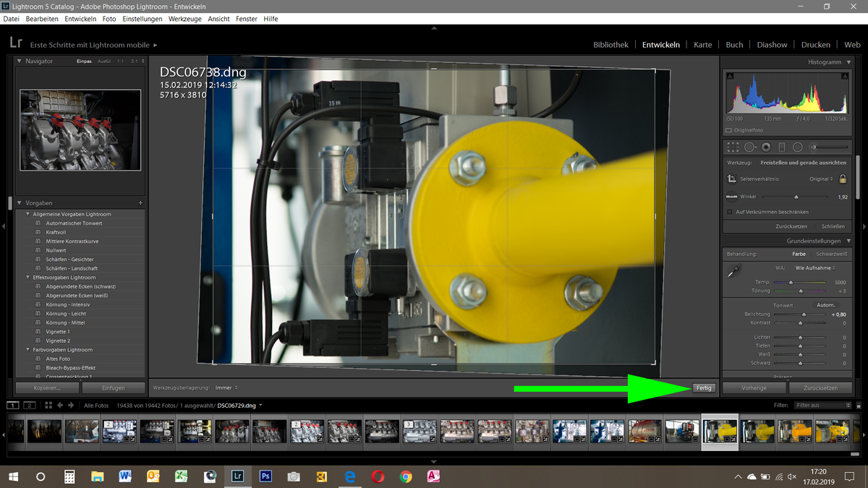Select the adjustment brush tool

tap(814, 147)
